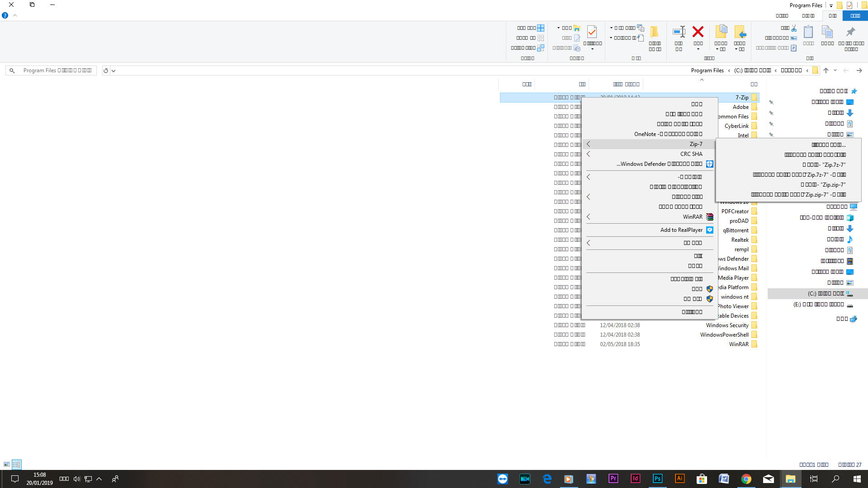Open the Delete dropdown arrow in the ribbon
Screen dimensions: 868x488
(x=698, y=49)
